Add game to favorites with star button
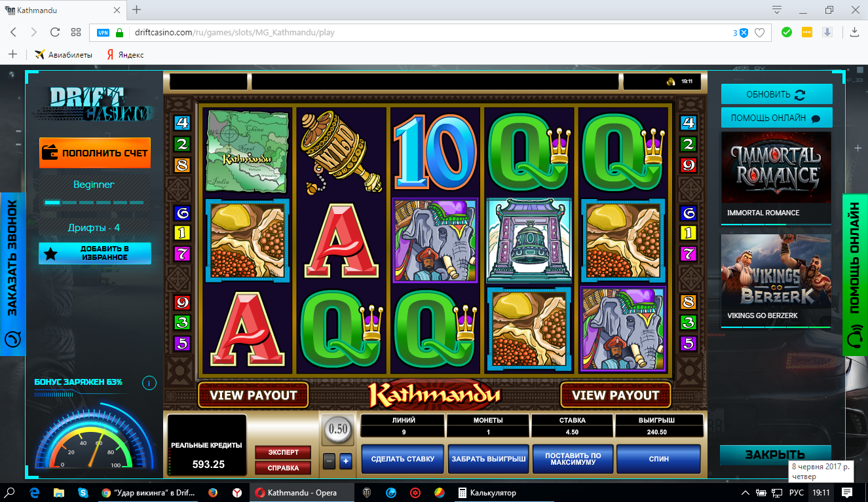Image resolution: width=868 pixels, height=502 pixels. (x=95, y=253)
